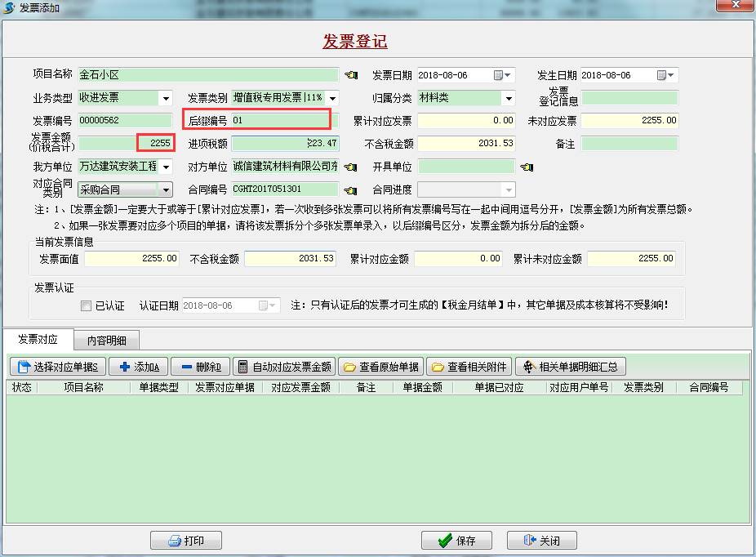The width and height of the screenshot is (756, 557).
Task: Click 查看相关附件 folder button
Action: (469, 367)
